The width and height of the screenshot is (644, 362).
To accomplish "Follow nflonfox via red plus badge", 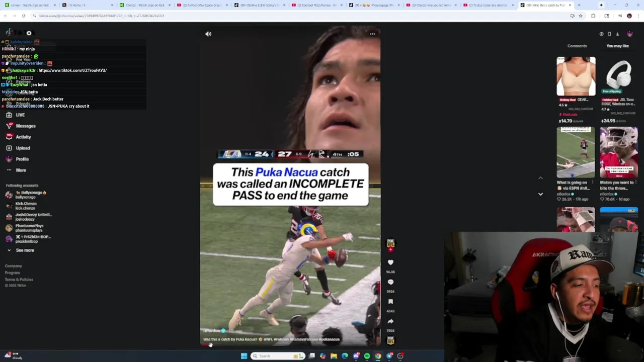I will (x=390, y=249).
